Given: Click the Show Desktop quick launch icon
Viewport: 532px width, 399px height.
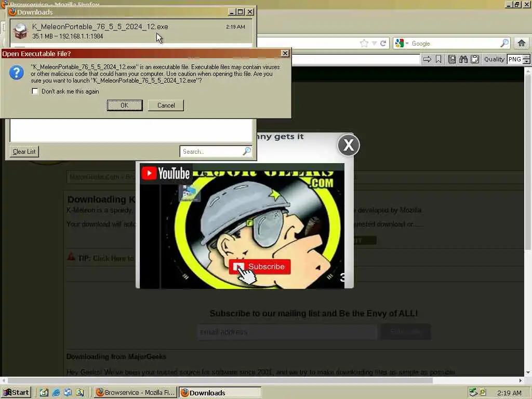Looking at the screenshot, I should 44,393.
